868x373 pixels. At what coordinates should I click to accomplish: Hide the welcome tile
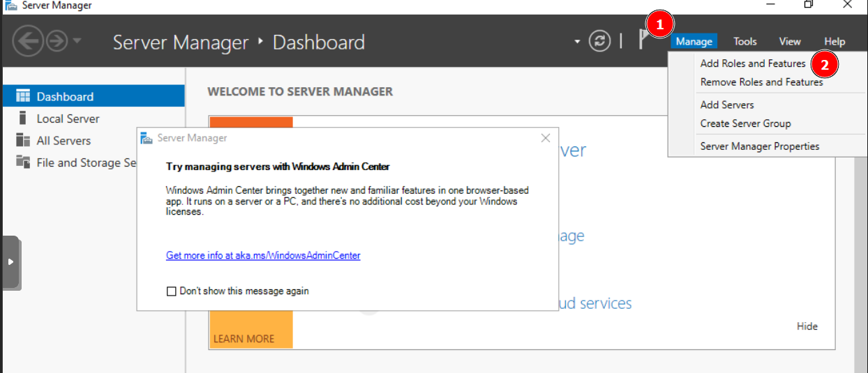click(807, 326)
